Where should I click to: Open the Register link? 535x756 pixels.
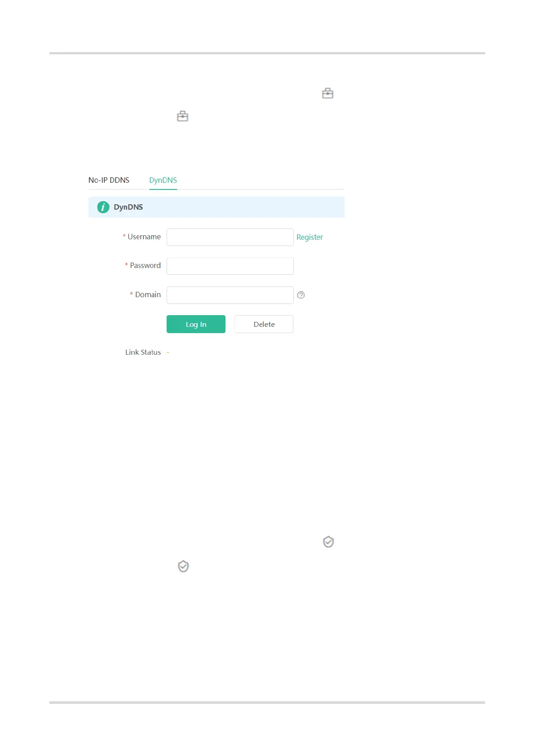(x=310, y=237)
